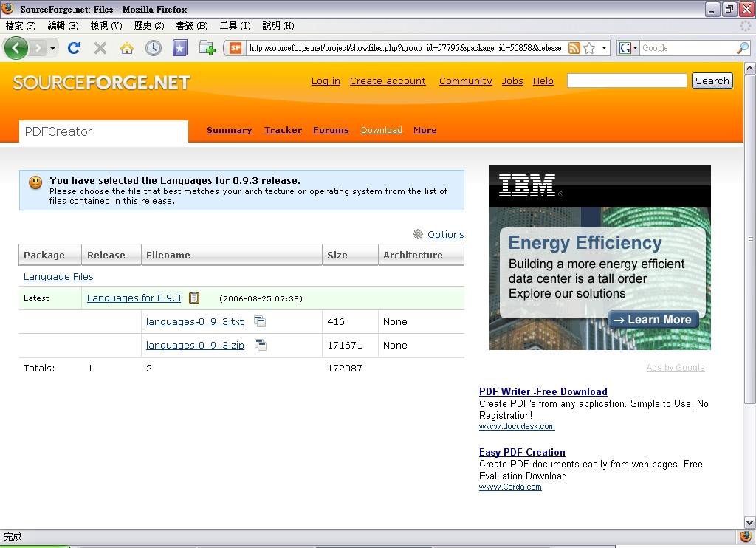This screenshot has height=548, width=756.
Task: Open the More project tab
Action: point(425,130)
